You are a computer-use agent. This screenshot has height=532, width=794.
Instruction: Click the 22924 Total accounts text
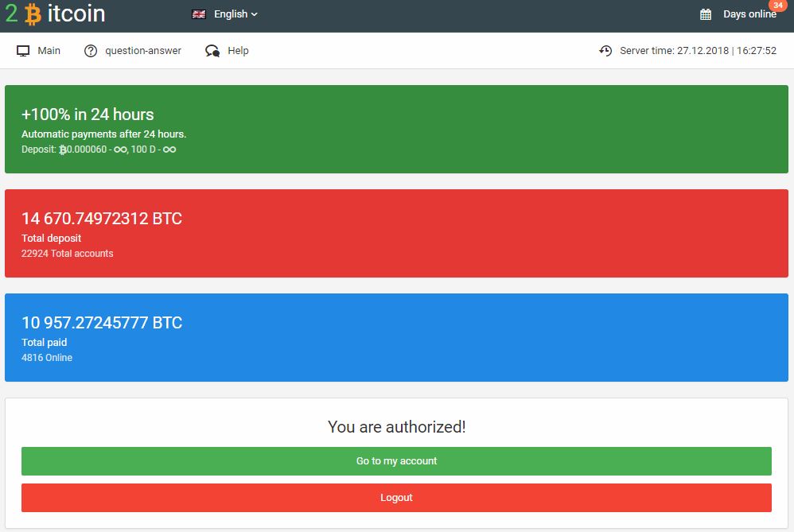(x=68, y=254)
